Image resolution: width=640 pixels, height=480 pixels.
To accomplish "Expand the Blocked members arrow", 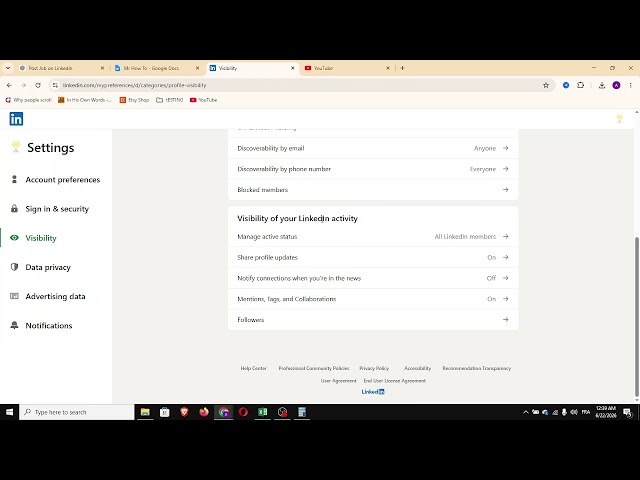I will click(506, 190).
